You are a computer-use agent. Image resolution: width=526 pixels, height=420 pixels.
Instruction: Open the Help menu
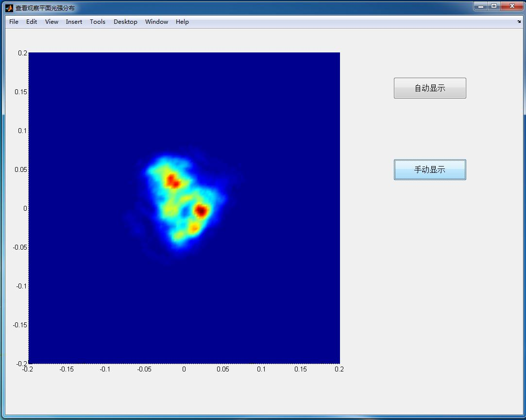[x=182, y=22]
